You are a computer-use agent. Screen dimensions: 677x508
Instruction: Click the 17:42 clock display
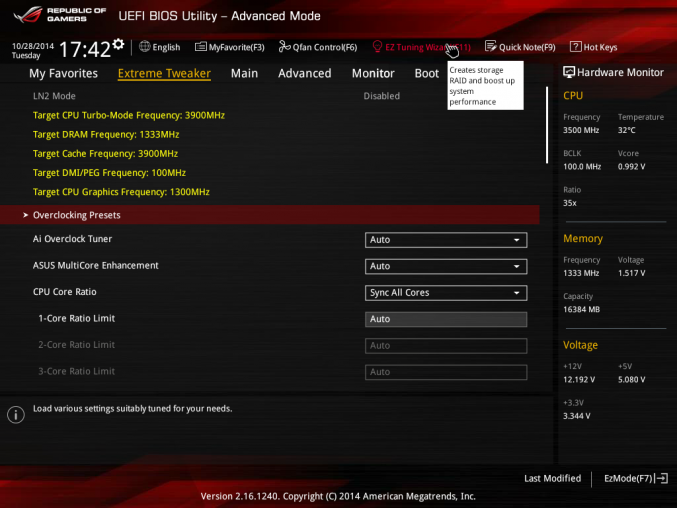point(85,49)
